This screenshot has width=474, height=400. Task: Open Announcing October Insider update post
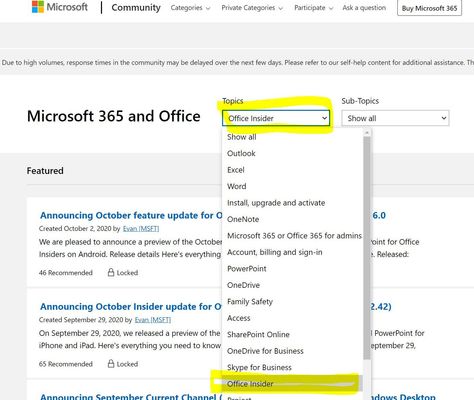click(131, 307)
